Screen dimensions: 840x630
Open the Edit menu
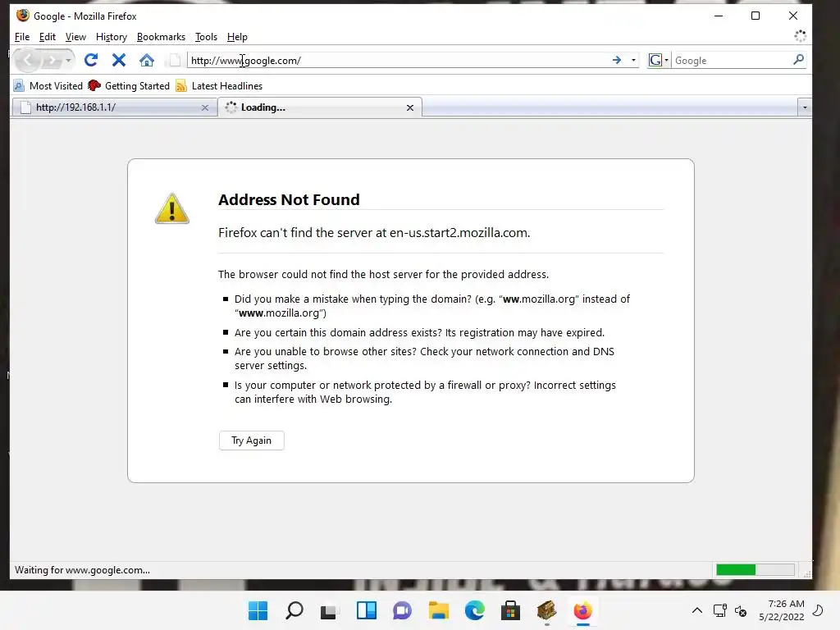[x=47, y=37]
